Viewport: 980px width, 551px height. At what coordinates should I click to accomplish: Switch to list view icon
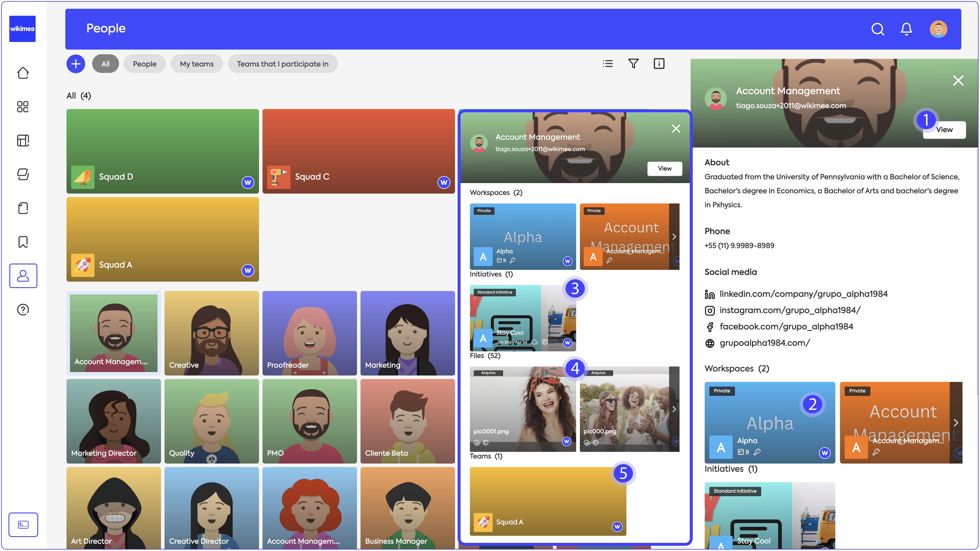(x=608, y=64)
